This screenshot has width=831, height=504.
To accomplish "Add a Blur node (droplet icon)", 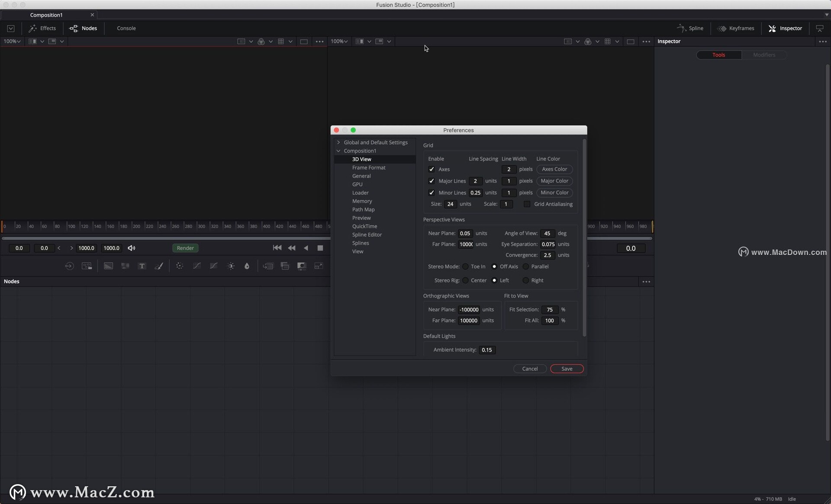I will pos(247,266).
